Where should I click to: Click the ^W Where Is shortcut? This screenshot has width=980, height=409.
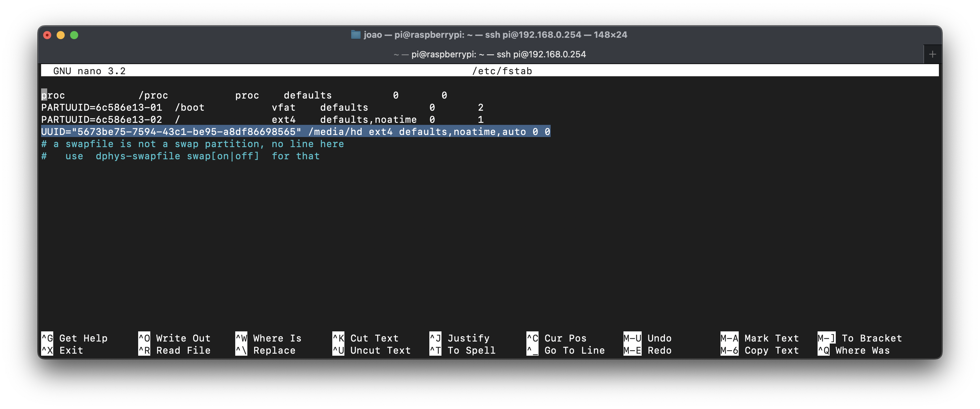tap(268, 338)
